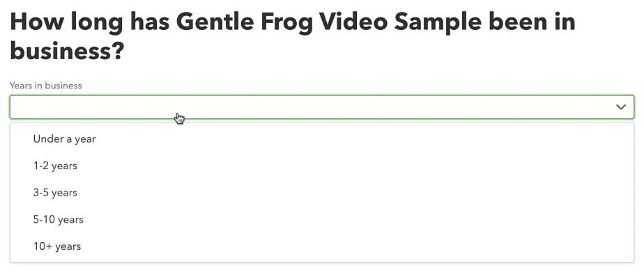Click the last entry in the options list

[x=322, y=246]
